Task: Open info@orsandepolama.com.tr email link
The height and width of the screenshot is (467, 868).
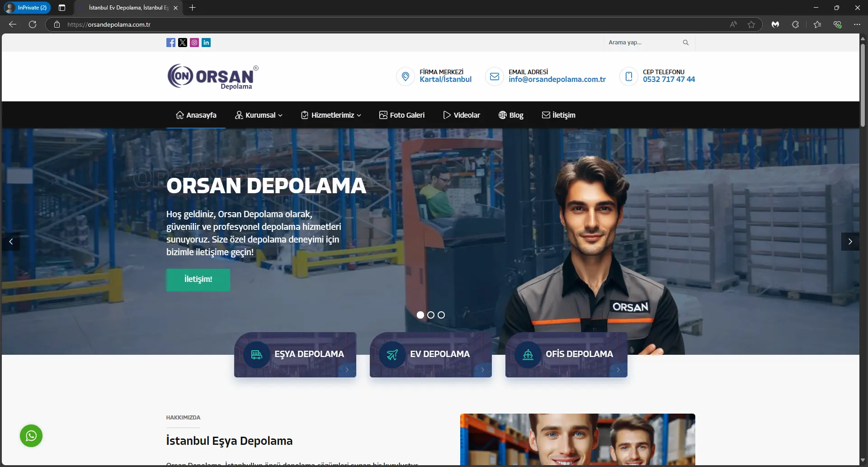Action: [x=557, y=79]
